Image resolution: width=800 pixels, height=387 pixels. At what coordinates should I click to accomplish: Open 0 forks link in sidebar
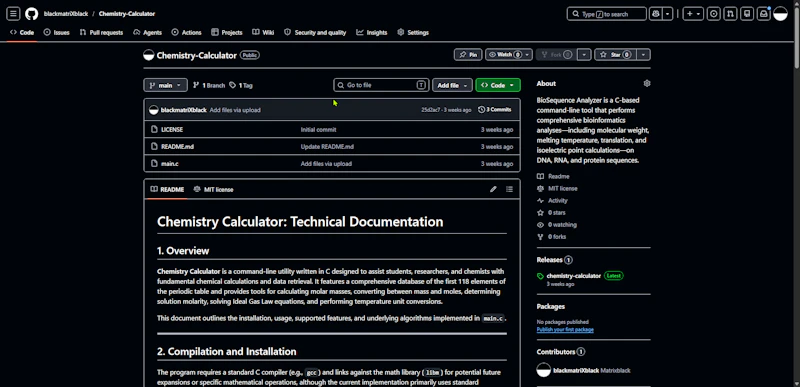[x=552, y=237]
